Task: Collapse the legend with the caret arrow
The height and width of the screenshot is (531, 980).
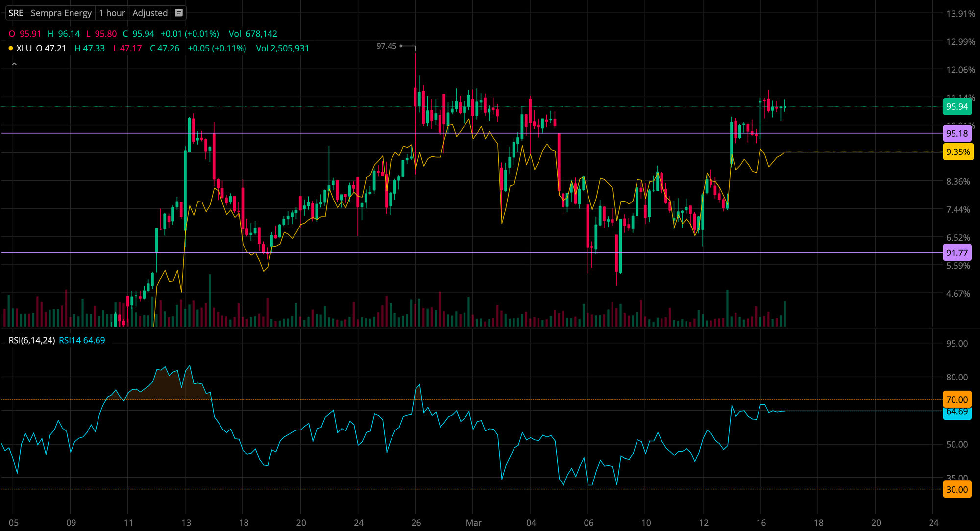Action: [x=14, y=64]
